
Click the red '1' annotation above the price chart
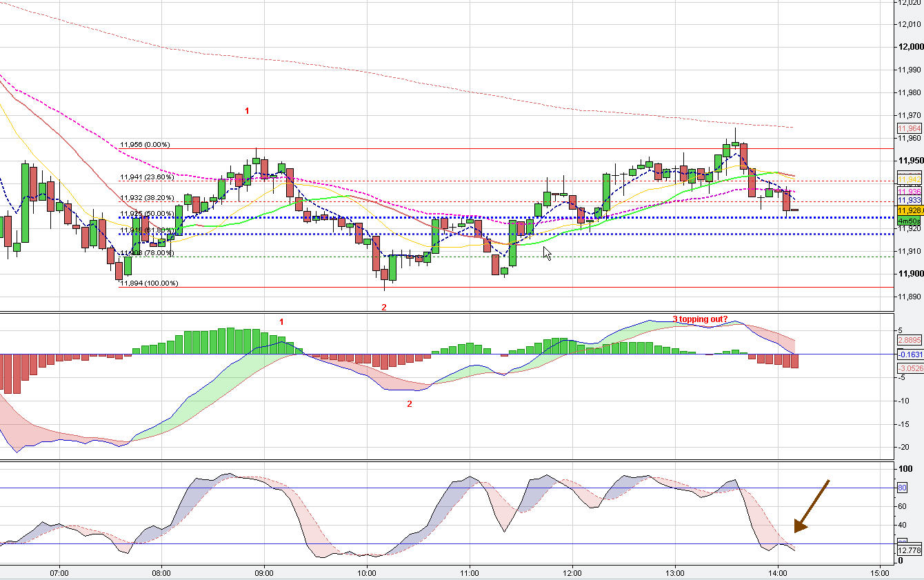(248, 110)
